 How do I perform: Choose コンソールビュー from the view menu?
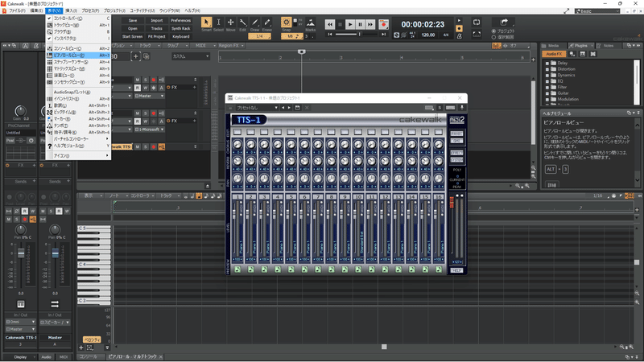click(x=78, y=48)
